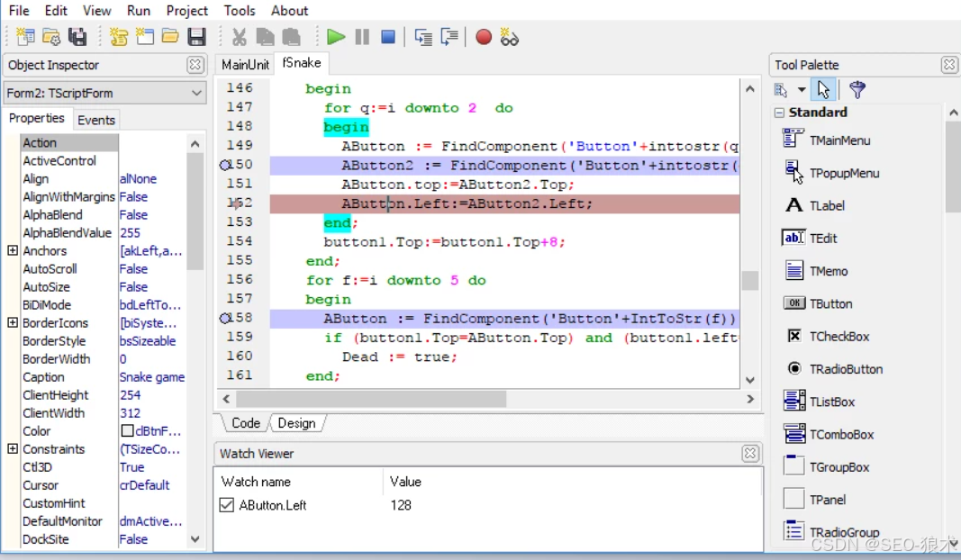Close the Object Inspector panel
This screenshot has height=560, width=961.
(x=195, y=64)
